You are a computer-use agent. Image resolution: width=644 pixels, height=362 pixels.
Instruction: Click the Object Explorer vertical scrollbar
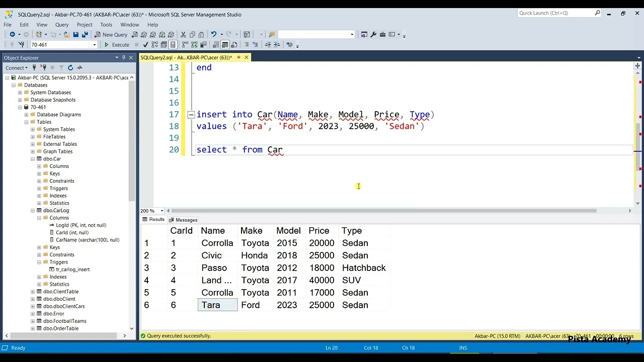pyautogui.click(x=132, y=141)
